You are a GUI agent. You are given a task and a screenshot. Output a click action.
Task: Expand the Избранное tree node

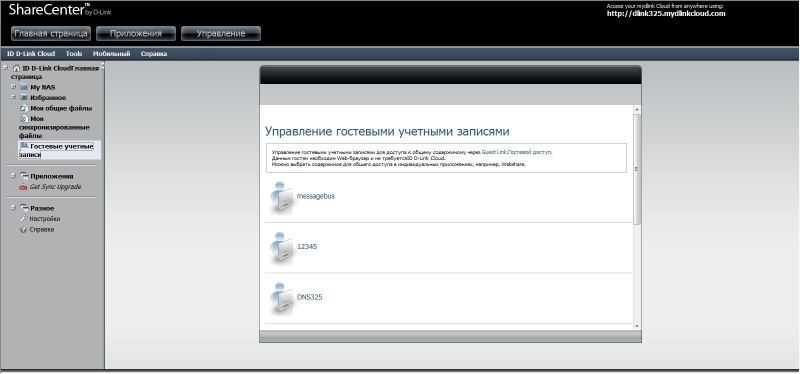point(14,97)
